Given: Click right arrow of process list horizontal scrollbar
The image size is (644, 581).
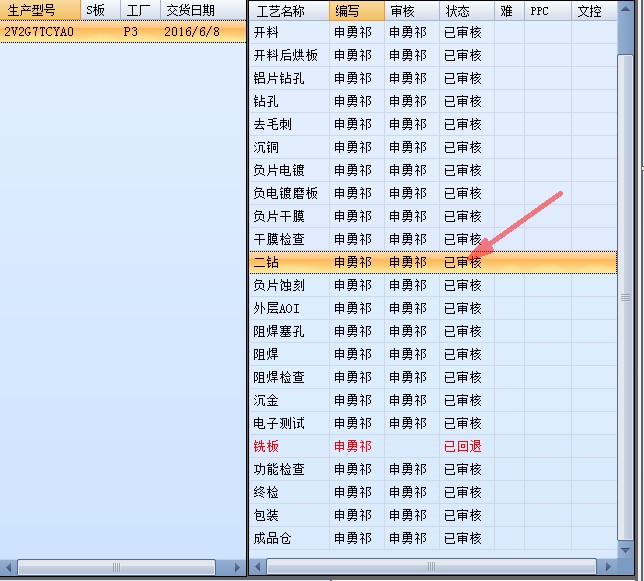Looking at the screenshot, I should point(608,567).
